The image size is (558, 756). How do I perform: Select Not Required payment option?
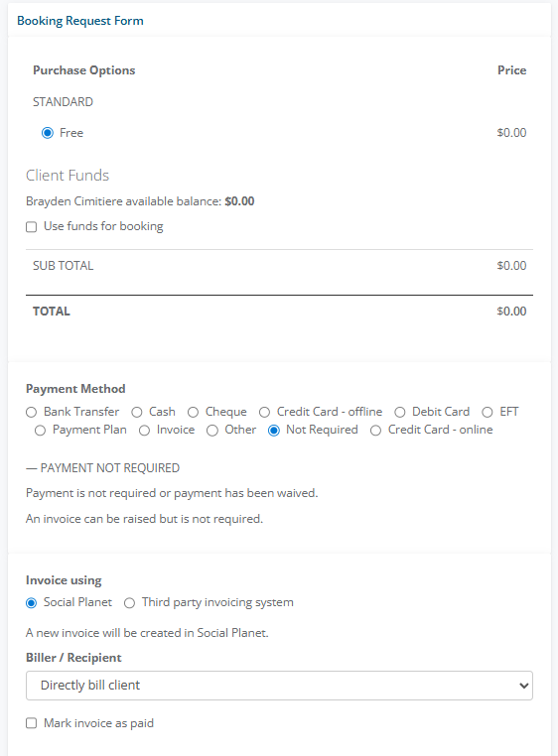274,430
